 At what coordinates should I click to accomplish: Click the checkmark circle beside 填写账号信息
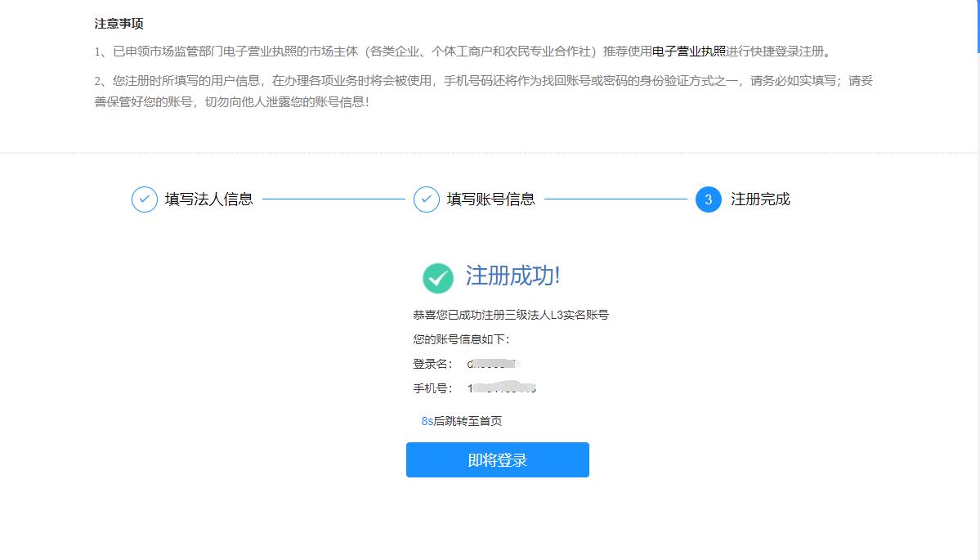[427, 199]
